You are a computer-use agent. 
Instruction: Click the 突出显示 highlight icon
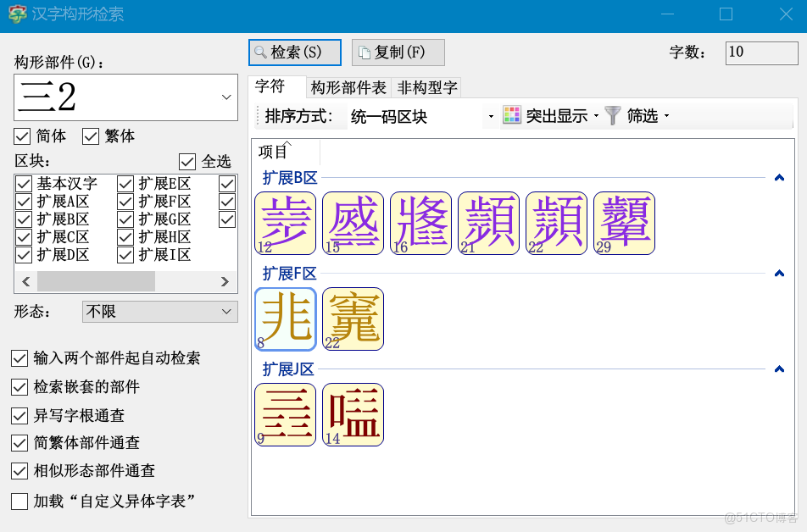(x=513, y=115)
